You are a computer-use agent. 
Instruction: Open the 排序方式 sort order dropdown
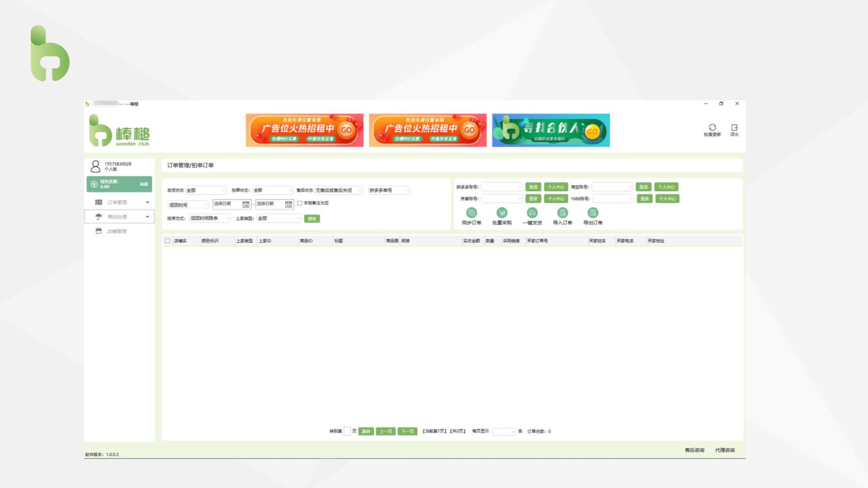pyautogui.click(x=210, y=218)
